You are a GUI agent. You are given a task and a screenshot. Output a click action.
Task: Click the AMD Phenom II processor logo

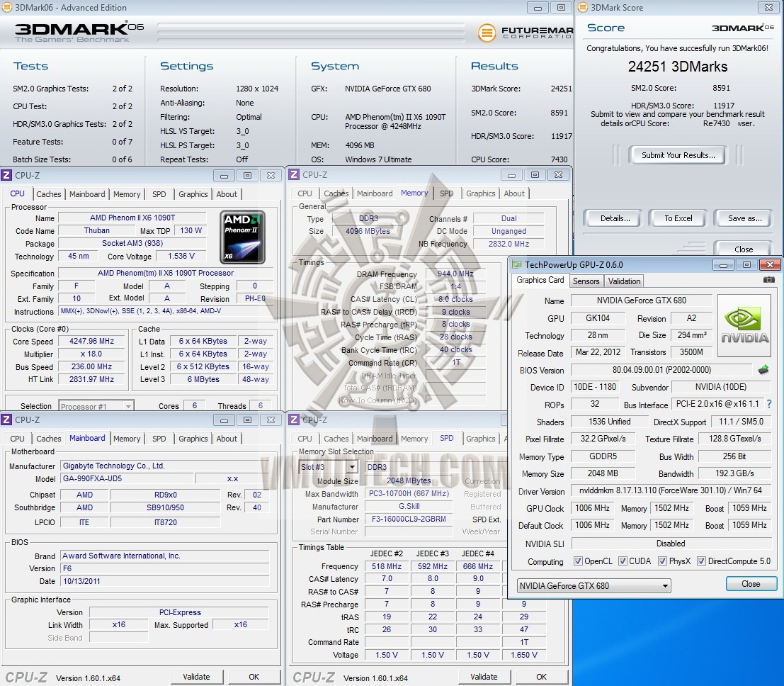click(242, 237)
